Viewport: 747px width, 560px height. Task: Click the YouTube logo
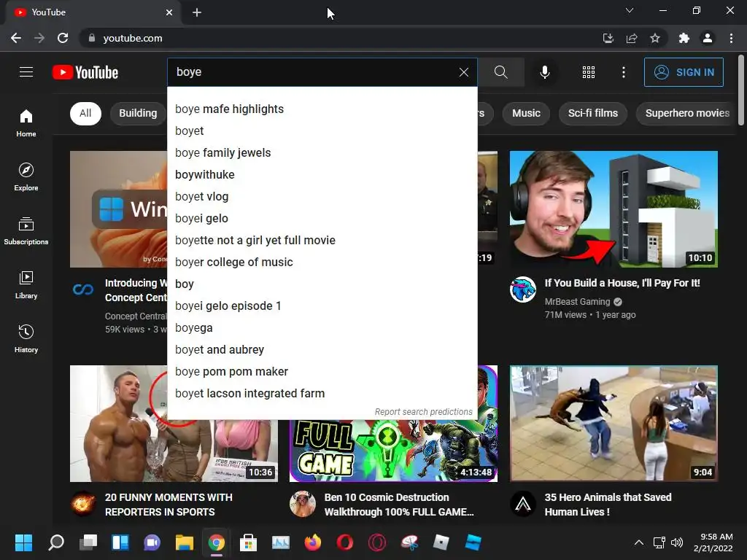tap(85, 72)
